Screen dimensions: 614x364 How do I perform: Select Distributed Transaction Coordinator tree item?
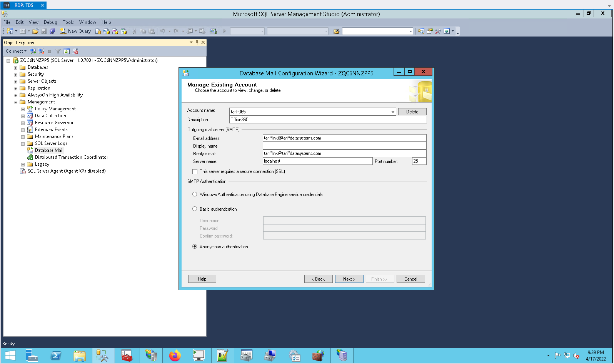click(x=72, y=157)
